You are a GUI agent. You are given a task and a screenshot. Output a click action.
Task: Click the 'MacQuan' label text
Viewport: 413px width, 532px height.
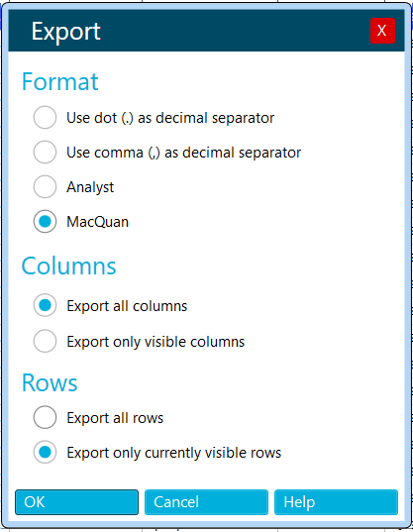pyautogui.click(x=98, y=222)
